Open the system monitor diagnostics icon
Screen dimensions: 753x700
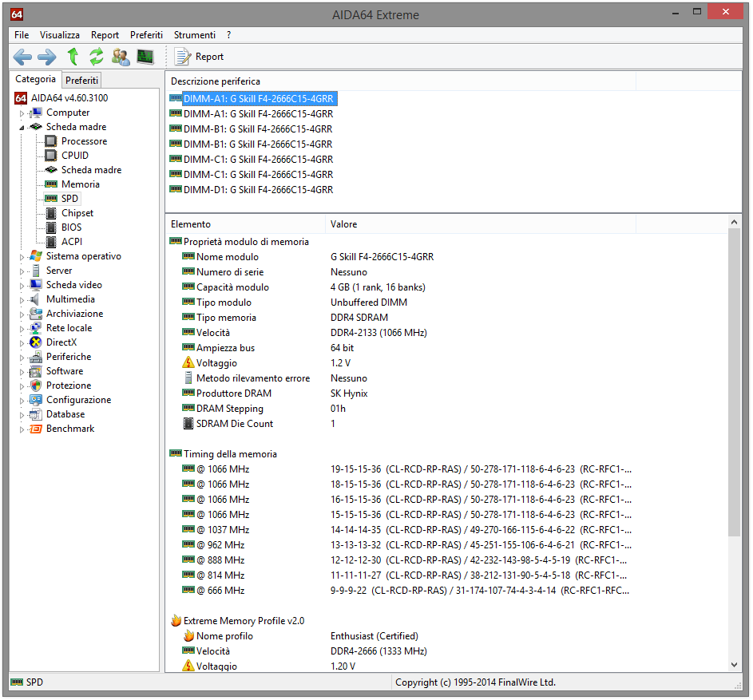coord(145,57)
